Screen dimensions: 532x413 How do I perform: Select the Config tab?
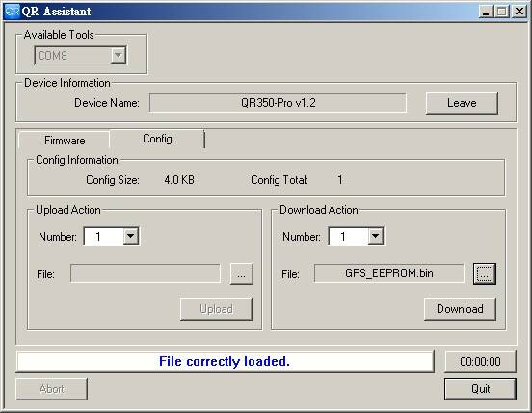tap(157, 139)
